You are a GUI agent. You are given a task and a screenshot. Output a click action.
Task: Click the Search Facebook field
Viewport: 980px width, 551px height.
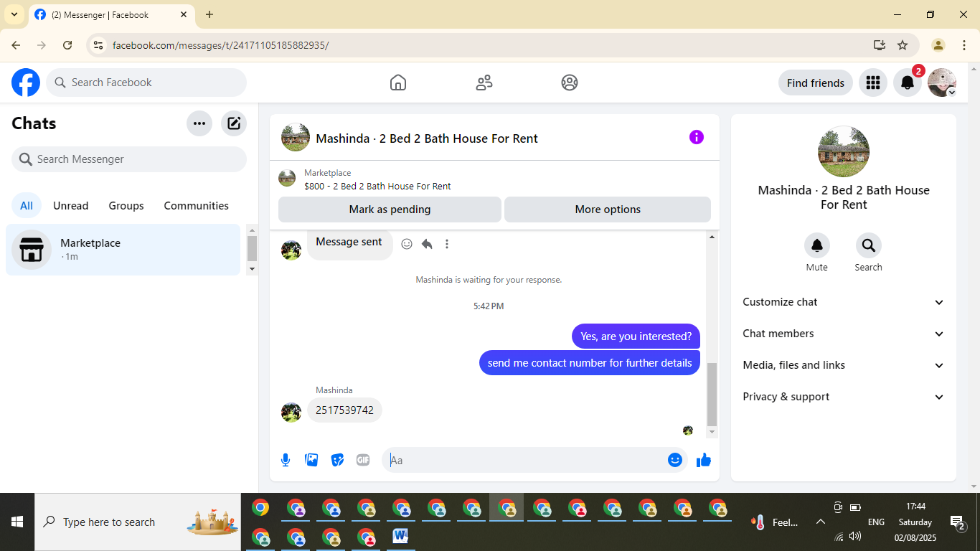(x=146, y=83)
